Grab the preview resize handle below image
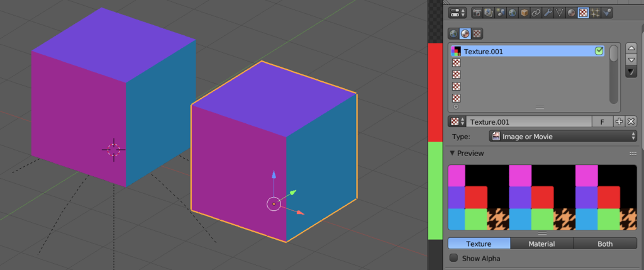 click(542, 233)
